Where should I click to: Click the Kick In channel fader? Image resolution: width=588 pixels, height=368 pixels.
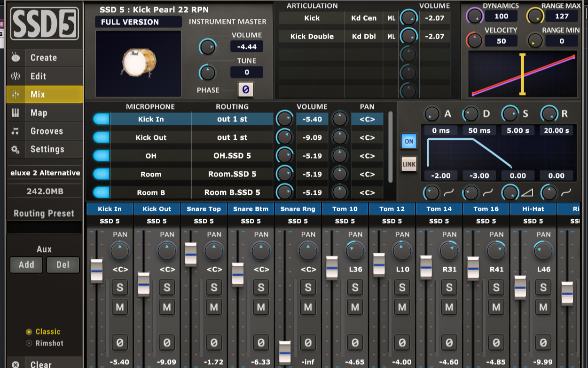tap(97, 271)
